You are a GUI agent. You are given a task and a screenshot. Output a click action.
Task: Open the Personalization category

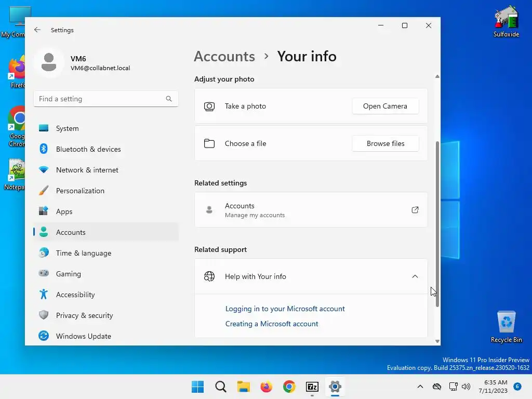coord(106,191)
